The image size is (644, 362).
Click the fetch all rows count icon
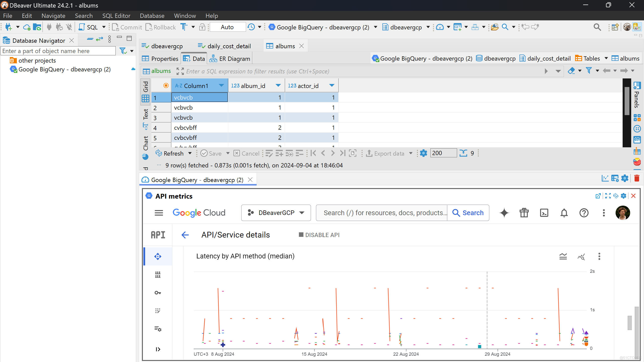463,153
